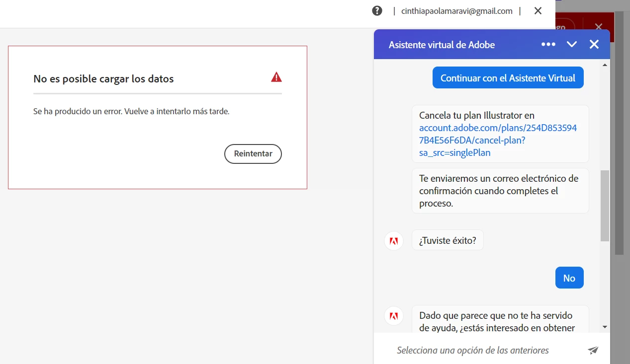Image resolution: width=630 pixels, height=364 pixels.
Task: Click the chat scrollbar thumb
Action: pos(605,206)
